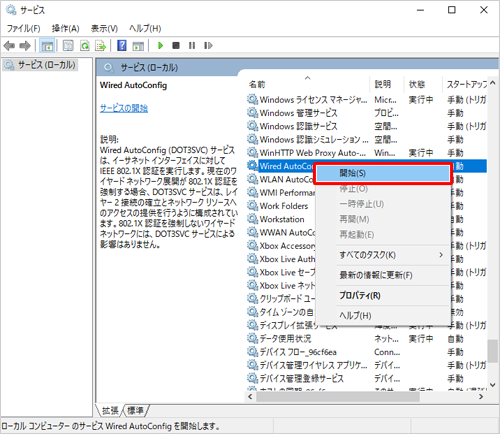The height and width of the screenshot is (434, 500).
Task: Select the Workstation service name
Action: [x=282, y=219]
